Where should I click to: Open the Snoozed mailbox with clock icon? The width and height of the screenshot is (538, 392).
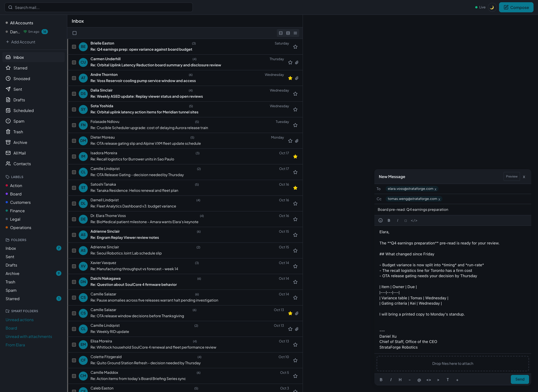coord(34,79)
